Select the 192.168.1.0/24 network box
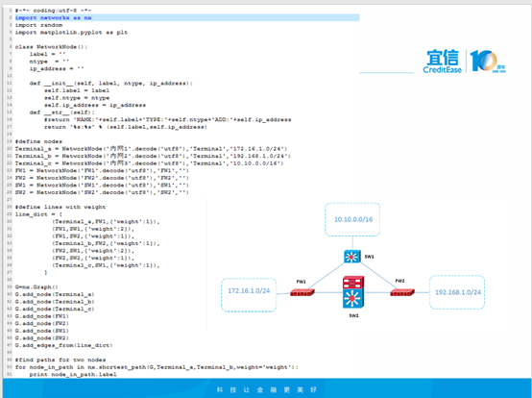 pyautogui.click(x=457, y=292)
